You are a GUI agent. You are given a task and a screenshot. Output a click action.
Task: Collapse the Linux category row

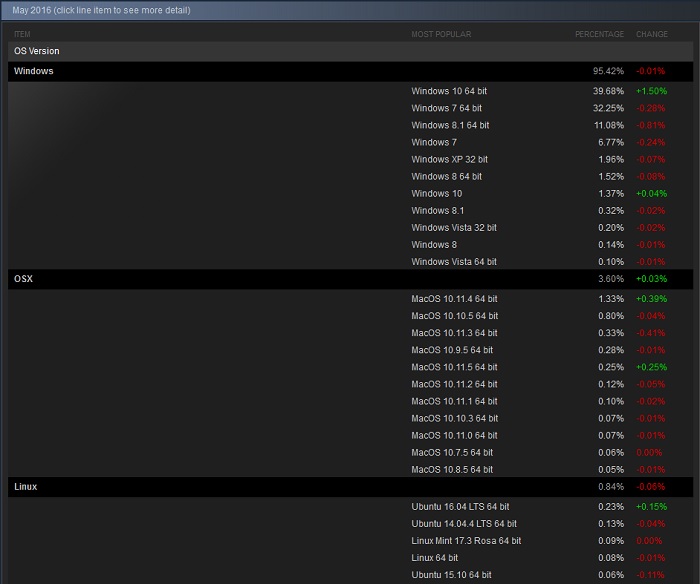click(26, 486)
